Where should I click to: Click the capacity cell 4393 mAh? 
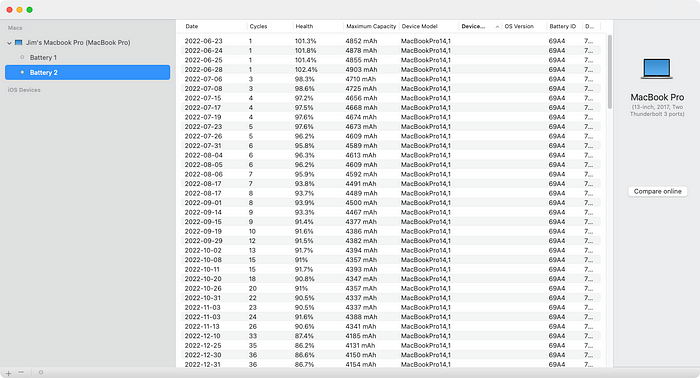point(361,270)
